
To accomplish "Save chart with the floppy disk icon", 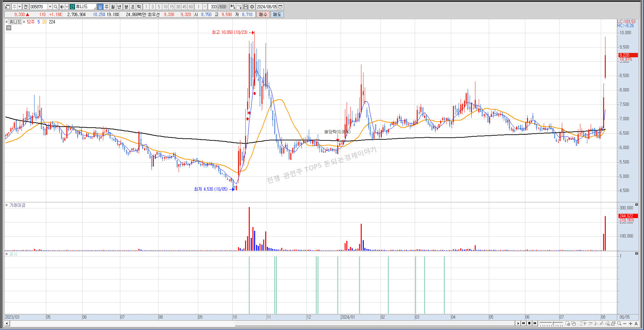I will (246, 7).
